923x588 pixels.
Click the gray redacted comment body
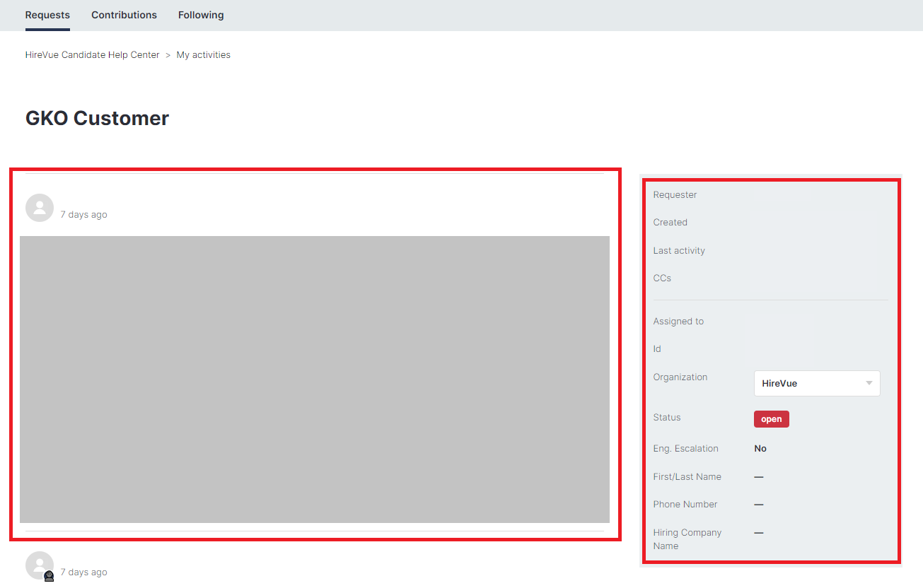[314, 380]
